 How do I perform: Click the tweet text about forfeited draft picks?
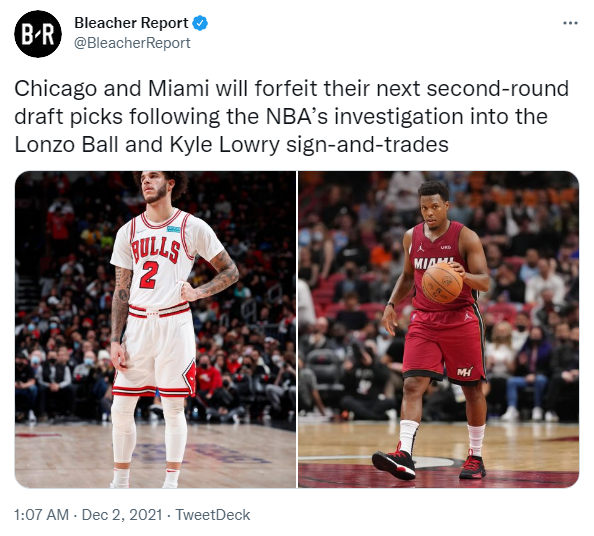tap(292, 116)
